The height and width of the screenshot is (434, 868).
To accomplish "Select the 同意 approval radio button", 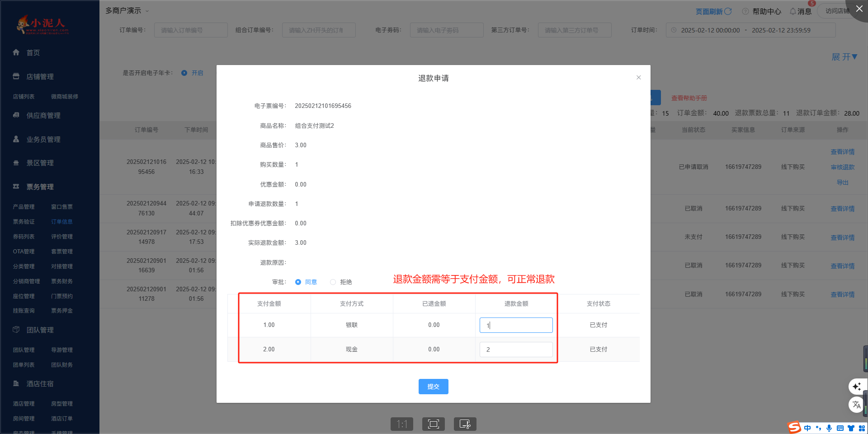I will tap(298, 282).
